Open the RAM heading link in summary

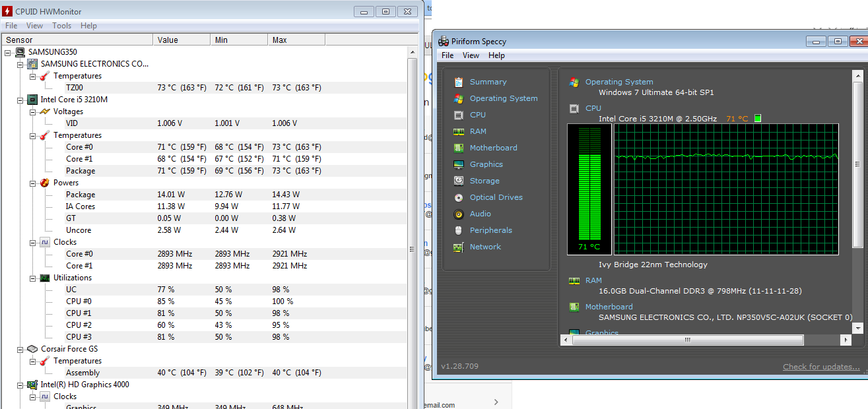[x=593, y=280]
